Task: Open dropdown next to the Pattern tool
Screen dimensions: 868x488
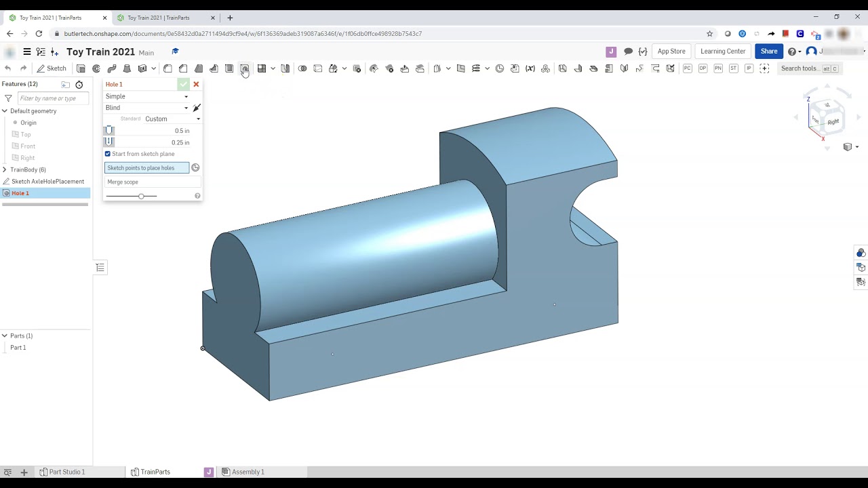Action: (x=273, y=68)
